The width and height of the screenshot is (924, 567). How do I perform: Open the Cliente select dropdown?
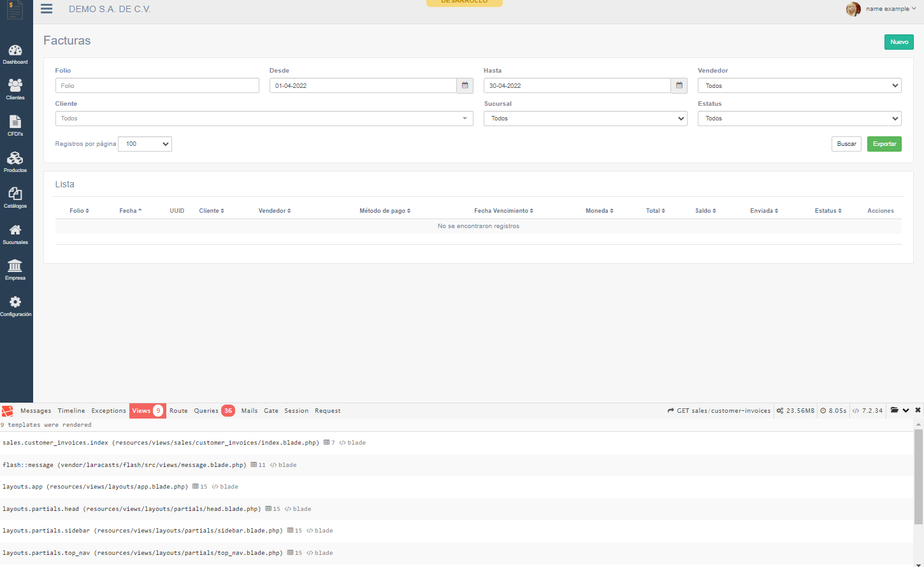pos(264,118)
